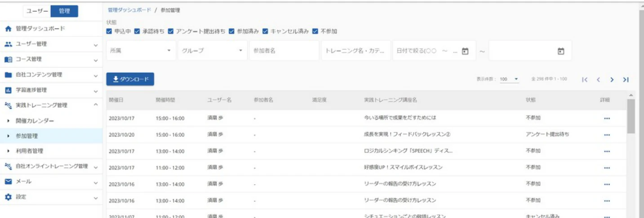This screenshot has height=218, width=644.
Task: Click the 自社オンライントレーニング管理 icon
Action: (x=8, y=166)
